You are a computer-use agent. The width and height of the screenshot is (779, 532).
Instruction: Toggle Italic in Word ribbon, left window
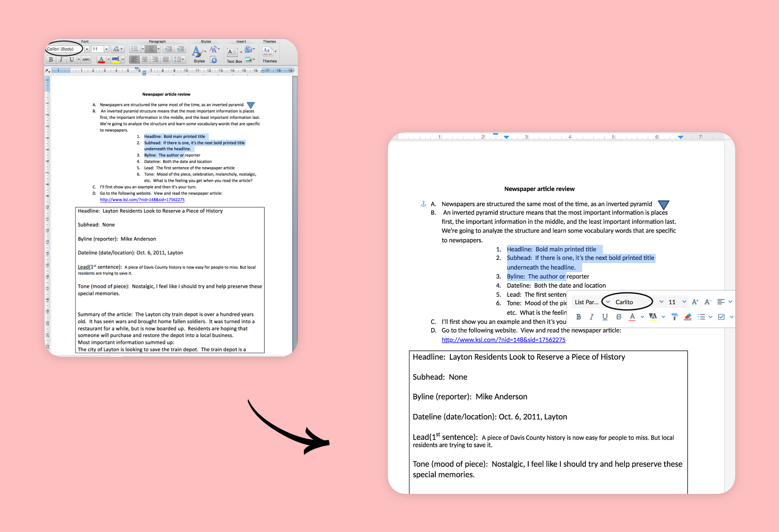coord(61,60)
